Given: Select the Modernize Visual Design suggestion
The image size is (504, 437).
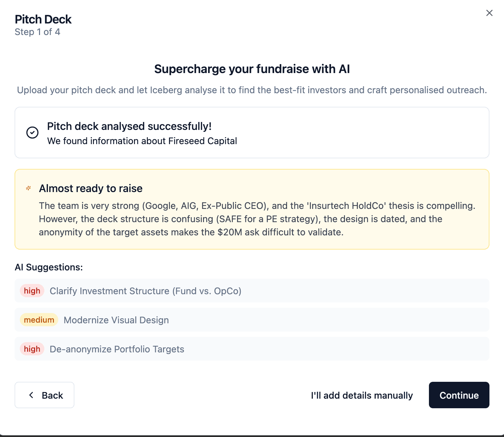Looking at the screenshot, I should click(x=116, y=320).
